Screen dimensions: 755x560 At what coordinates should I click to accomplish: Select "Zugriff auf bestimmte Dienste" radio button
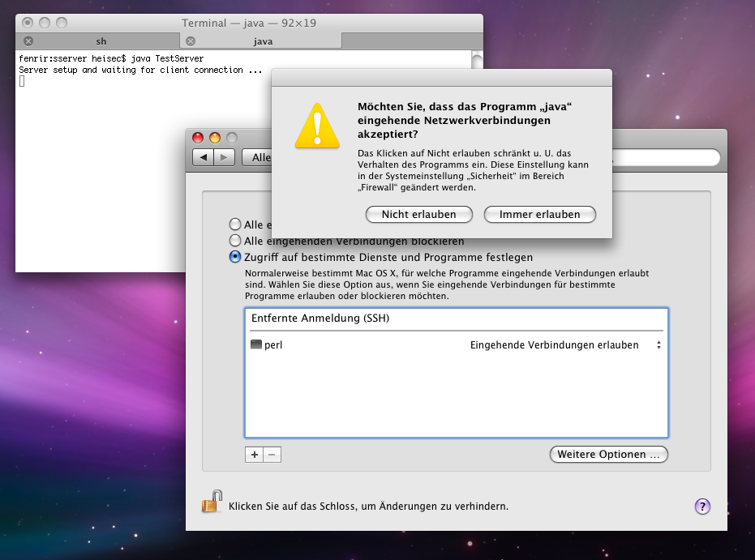click(x=235, y=256)
